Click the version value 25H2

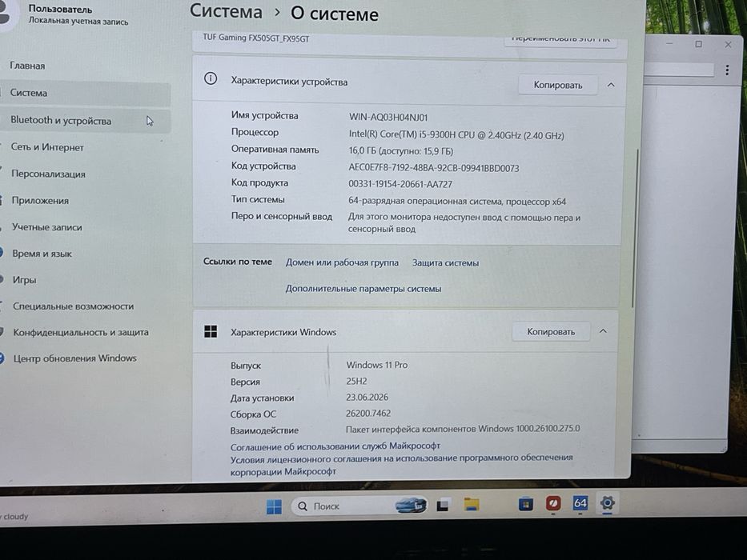tap(356, 381)
